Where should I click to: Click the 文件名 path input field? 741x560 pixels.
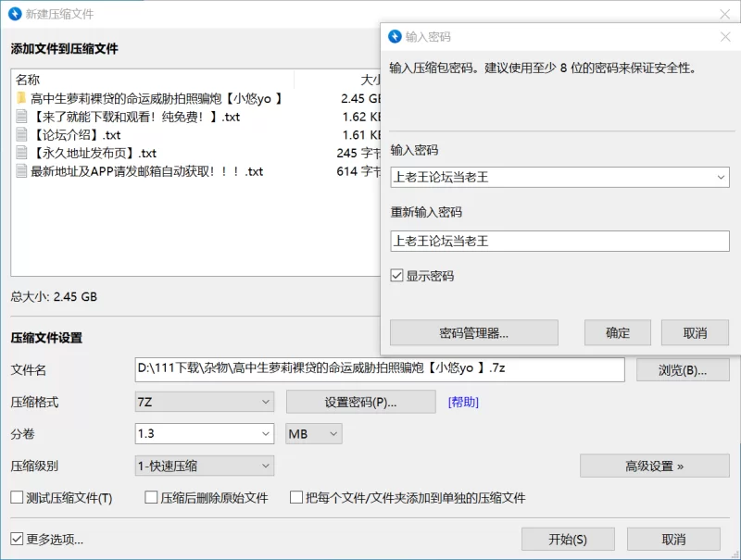tap(380, 369)
